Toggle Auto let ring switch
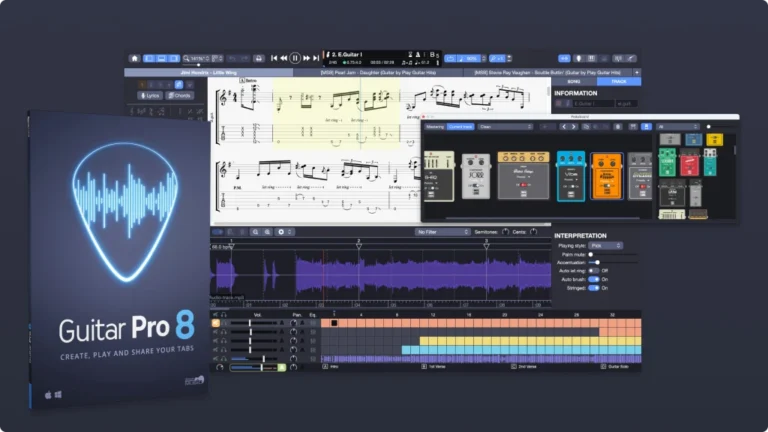The width and height of the screenshot is (768, 432). [x=594, y=270]
